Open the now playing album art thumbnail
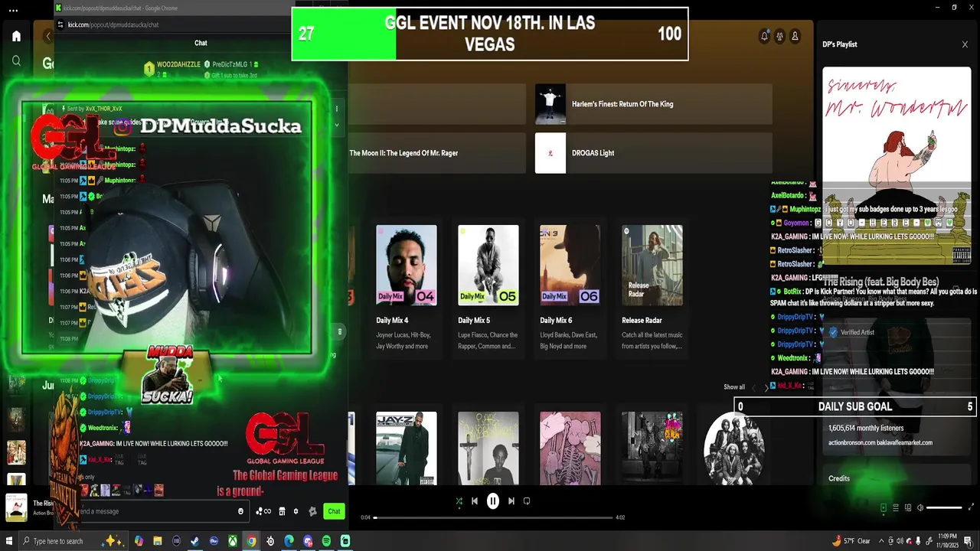 (x=17, y=507)
